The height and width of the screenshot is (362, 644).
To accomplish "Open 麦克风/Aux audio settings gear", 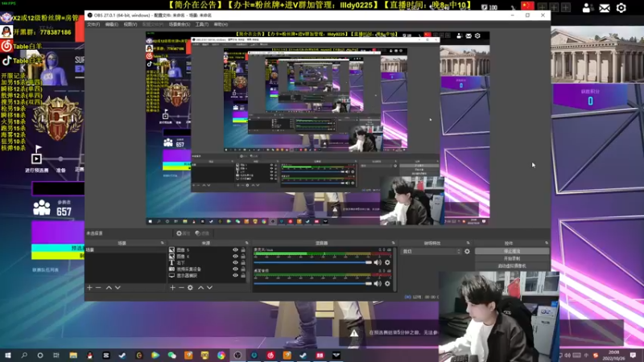I will 387,263.
